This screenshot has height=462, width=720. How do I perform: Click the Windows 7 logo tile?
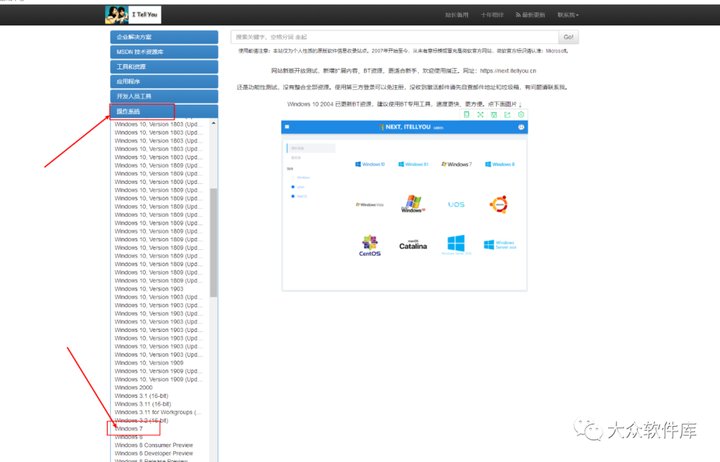tap(456, 164)
